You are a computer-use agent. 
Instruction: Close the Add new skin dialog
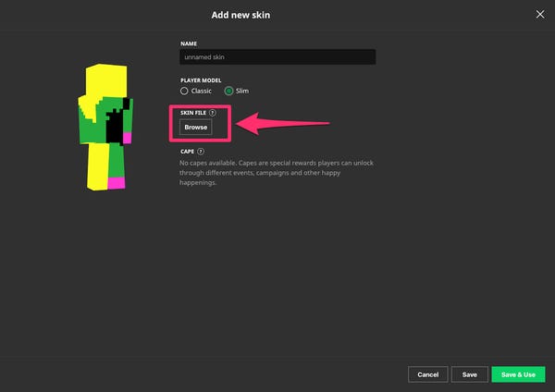[x=540, y=15]
